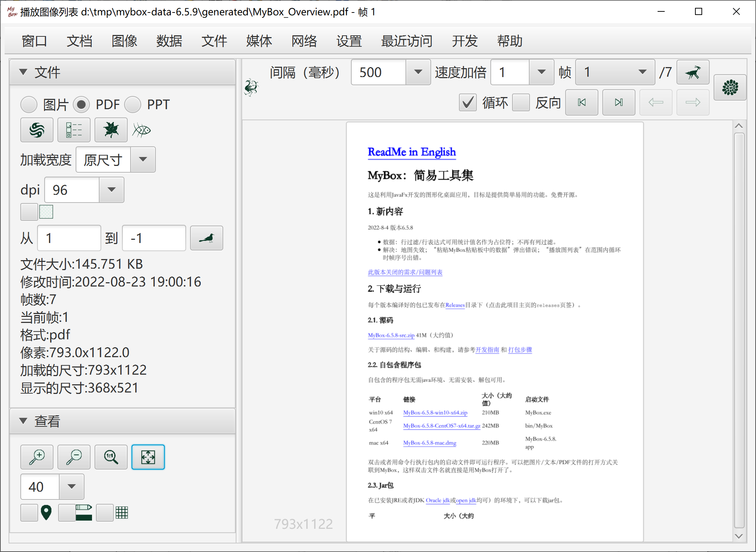Jump to the first frame button
756x552 pixels.
(x=582, y=102)
